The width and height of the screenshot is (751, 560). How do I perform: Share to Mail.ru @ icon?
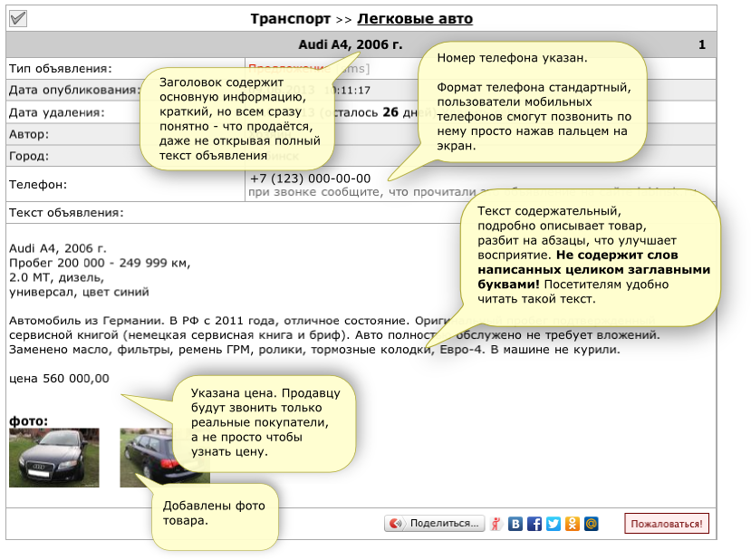point(591,524)
